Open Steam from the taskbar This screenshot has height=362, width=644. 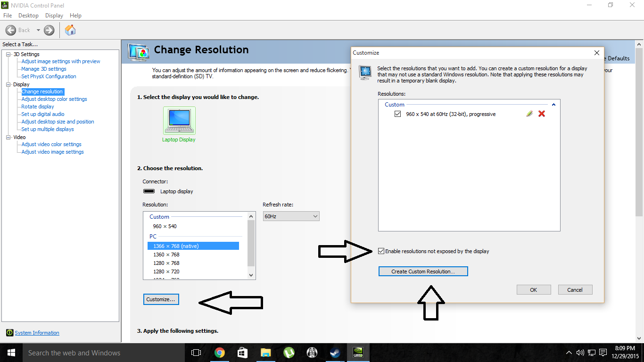click(x=335, y=353)
